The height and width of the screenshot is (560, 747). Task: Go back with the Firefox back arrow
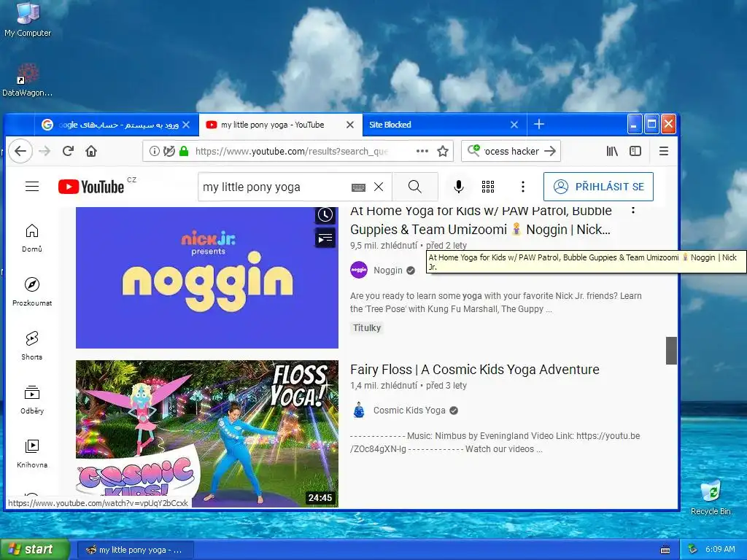[x=20, y=152]
